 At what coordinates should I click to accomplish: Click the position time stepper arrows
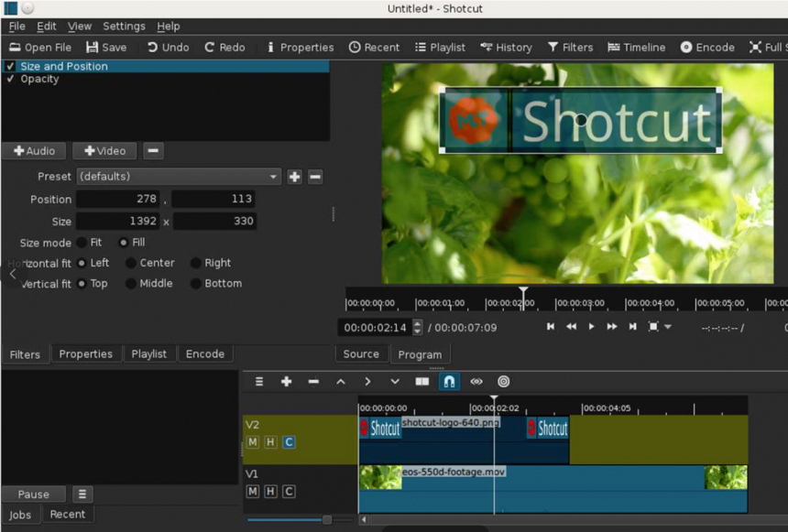click(x=417, y=325)
